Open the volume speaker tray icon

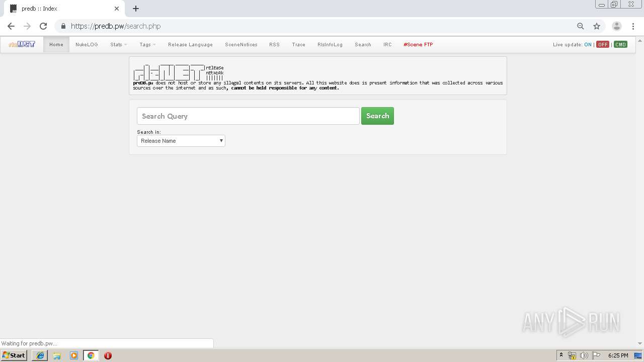pyautogui.click(x=584, y=355)
